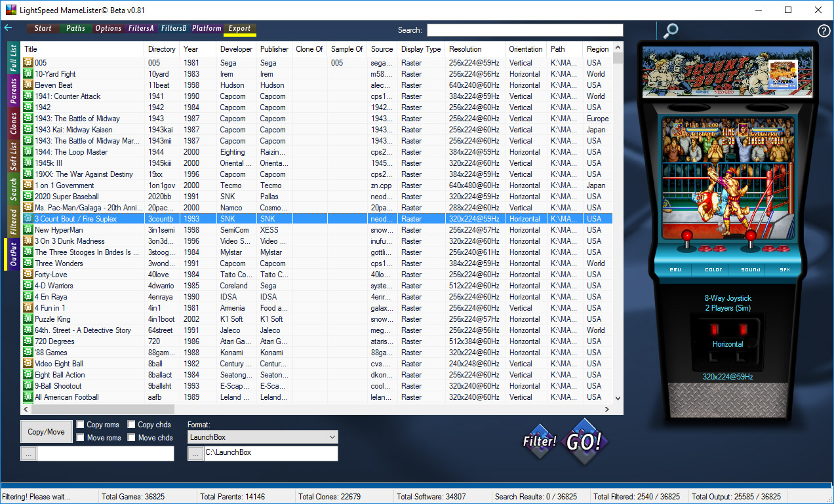This screenshot has height=504, width=834.
Task: Select the 1 on 1 Government row
Action: pyautogui.click(x=317, y=185)
